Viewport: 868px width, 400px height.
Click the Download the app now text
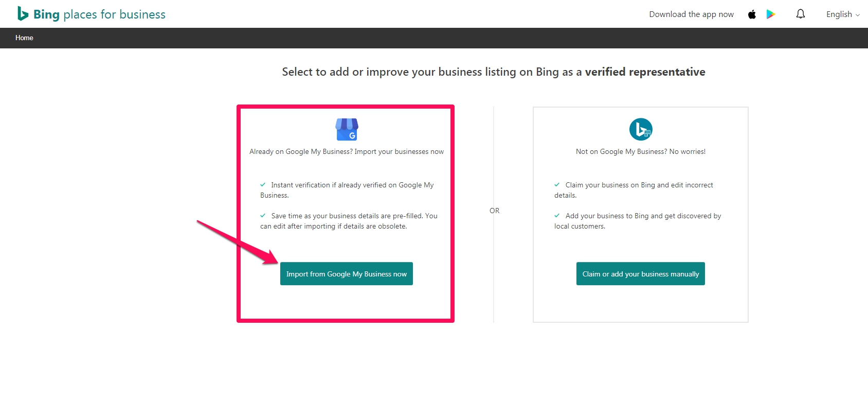coord(691,14)
